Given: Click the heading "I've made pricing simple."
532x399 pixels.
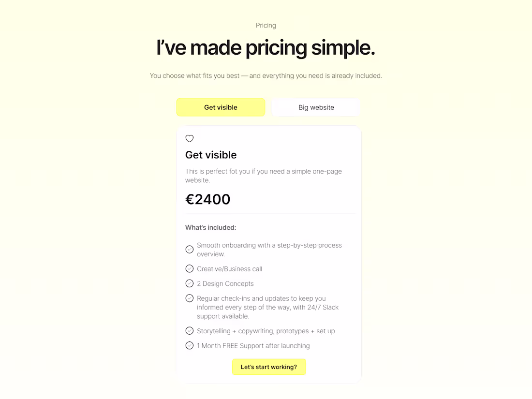Looking at the screenshot, I should [265, 47].
